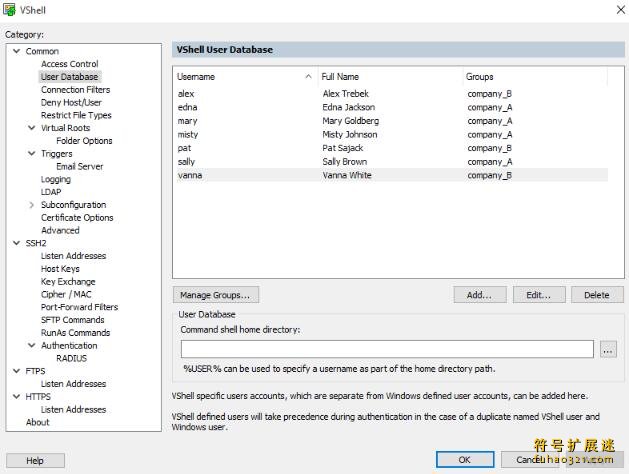Open RunAs Commands category

point(75,333)
